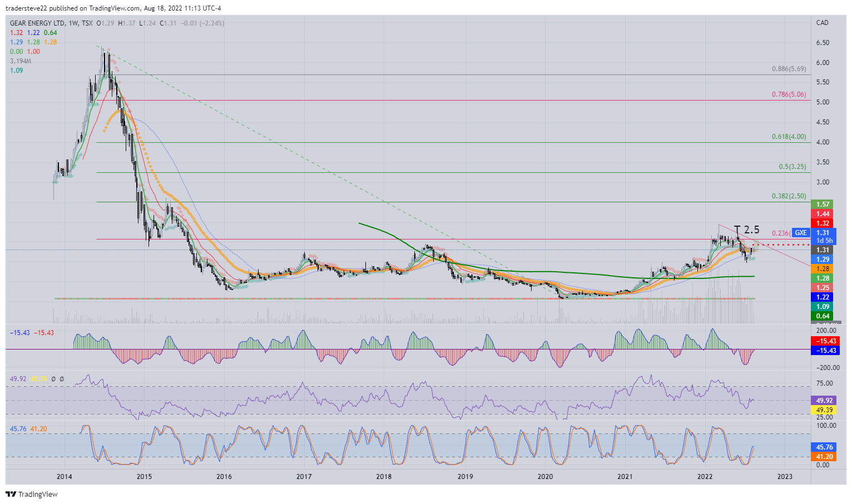
Task: Click the 2014 label on time axis
Action: pyautogui.click(x=64, y=477)
